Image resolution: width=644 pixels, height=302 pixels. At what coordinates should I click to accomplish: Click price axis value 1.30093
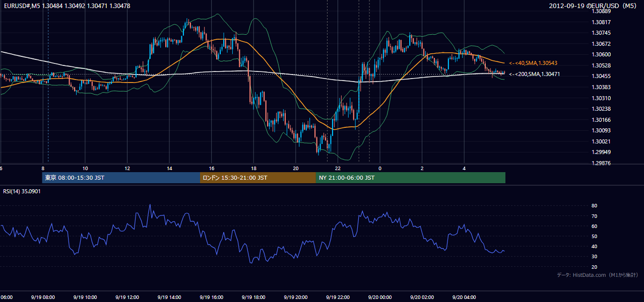[601, 130]
